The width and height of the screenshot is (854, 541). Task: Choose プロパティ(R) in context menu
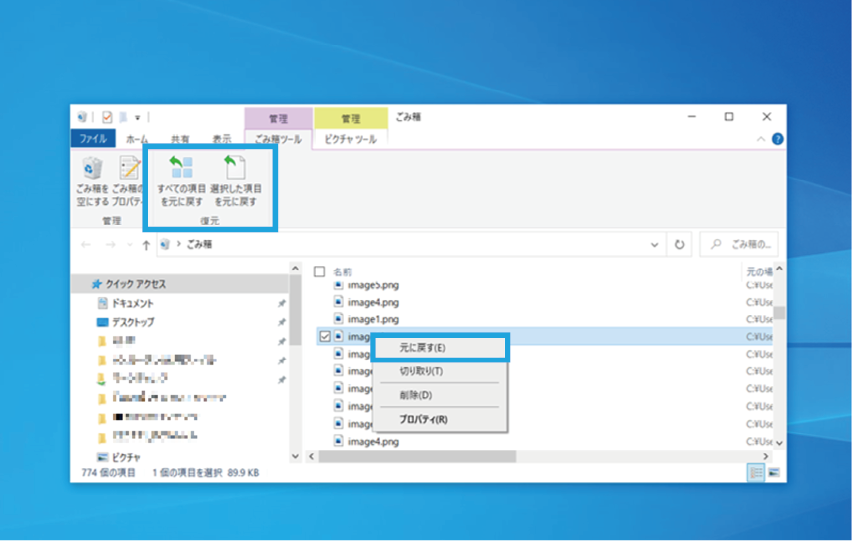click(440, 420)
